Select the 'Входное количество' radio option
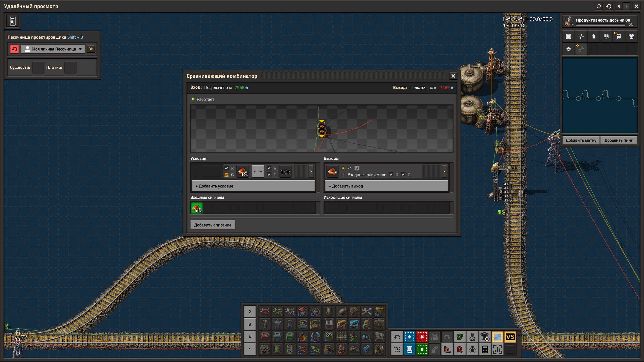 pos(343,174)
